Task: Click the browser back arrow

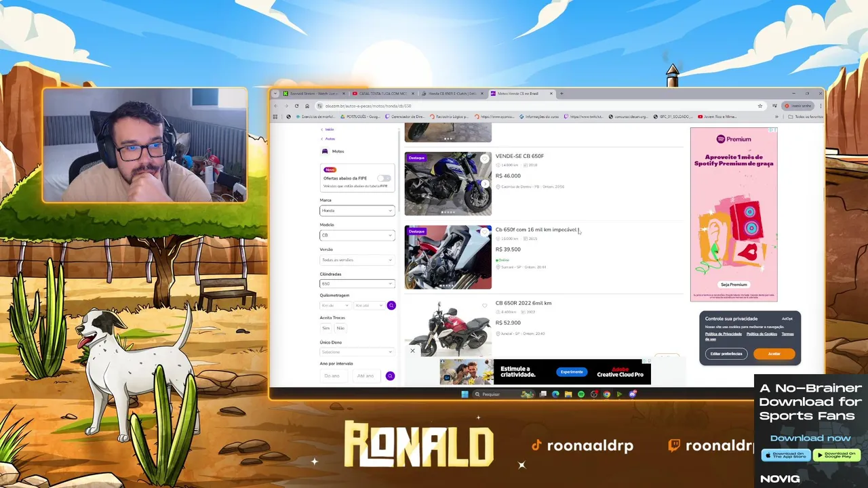Action: click(276, 106)
